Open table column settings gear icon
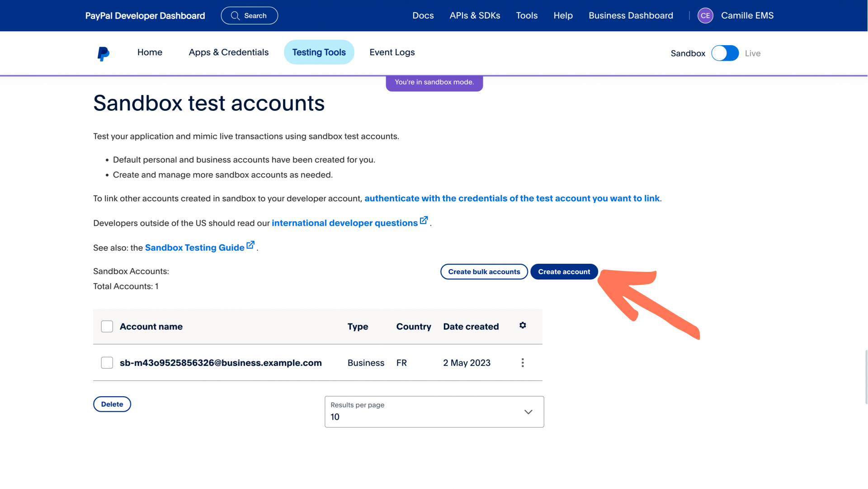Image resolution: width=868 pixels, height=489 pixels. pyautogui.click(x=523, y=326)
